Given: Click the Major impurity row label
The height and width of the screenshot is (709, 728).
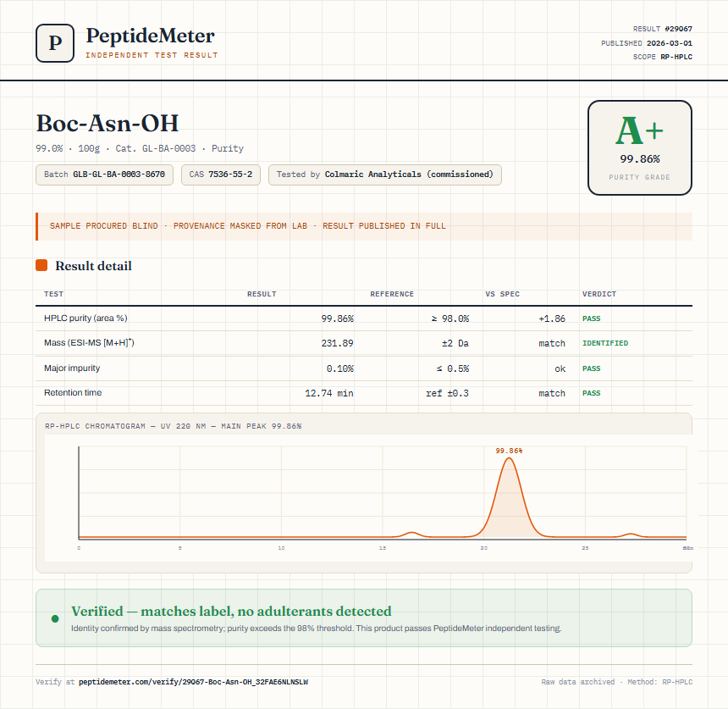Looking at the screenshot, I should (x=72, y=368).
